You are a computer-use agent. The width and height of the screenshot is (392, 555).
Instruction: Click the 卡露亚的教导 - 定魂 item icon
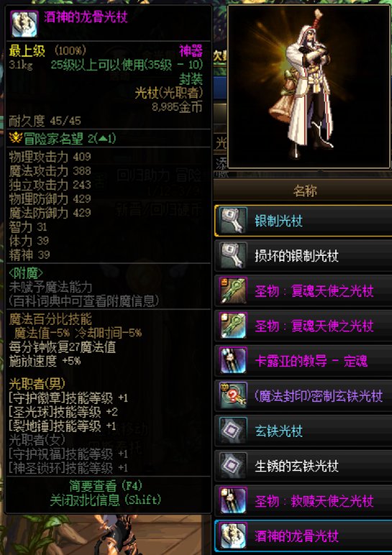233,360
